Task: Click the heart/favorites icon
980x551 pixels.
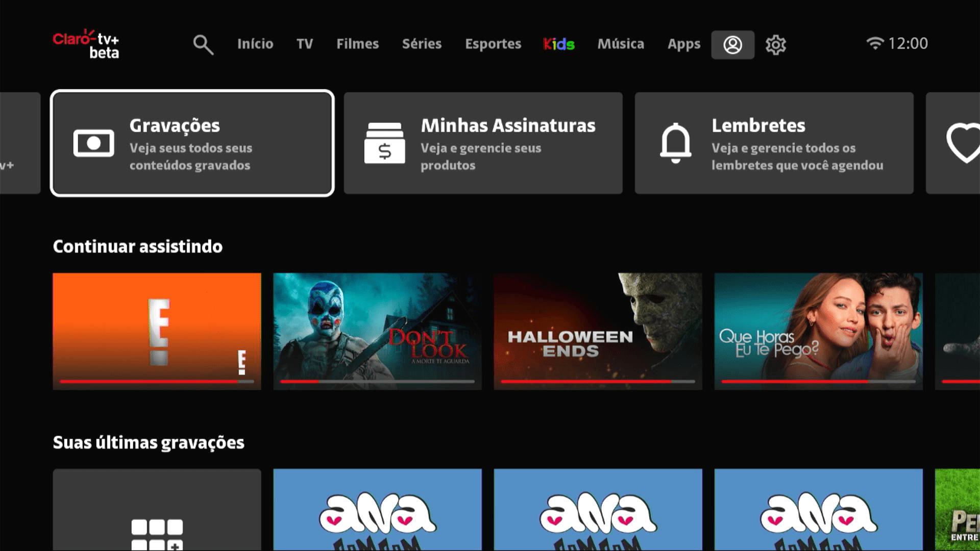Action: tap(964, 143)
